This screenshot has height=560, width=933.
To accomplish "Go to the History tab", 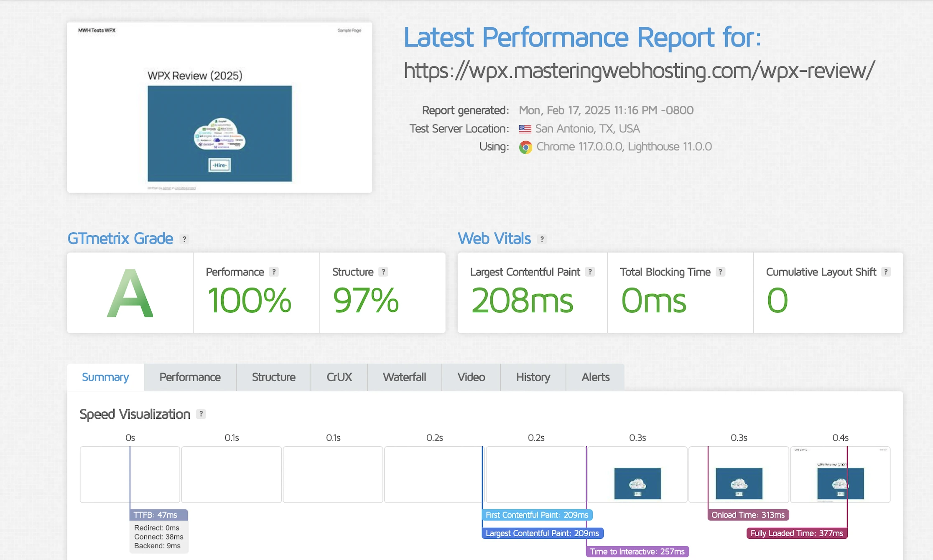I will (x=533, y=377).
